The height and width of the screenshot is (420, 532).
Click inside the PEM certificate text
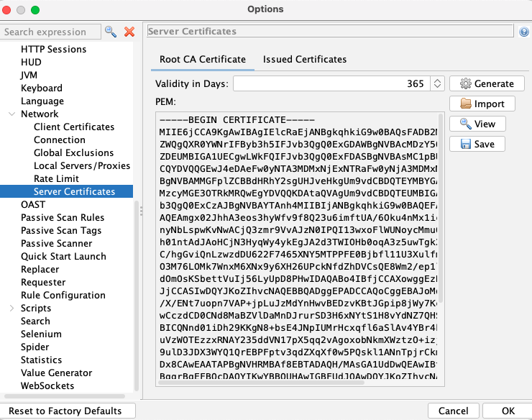pyautogui.click(x=298, y=249)
